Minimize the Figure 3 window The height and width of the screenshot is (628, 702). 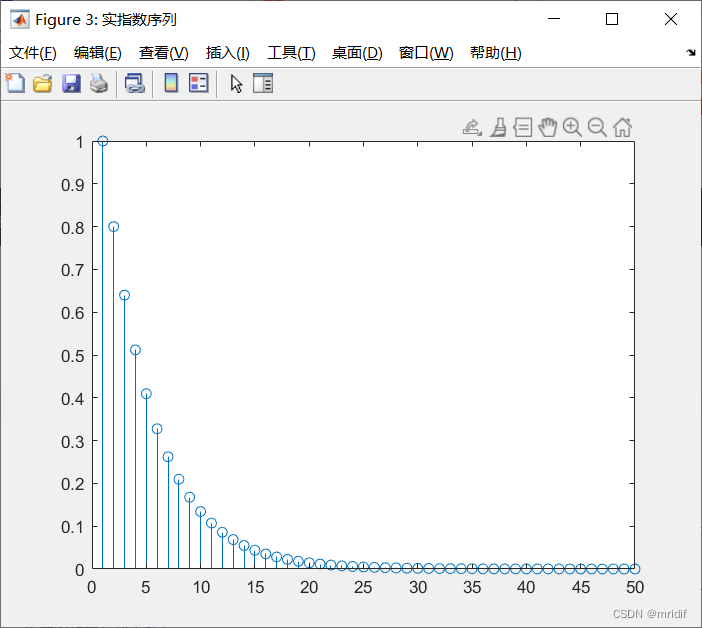pos(554,19)
